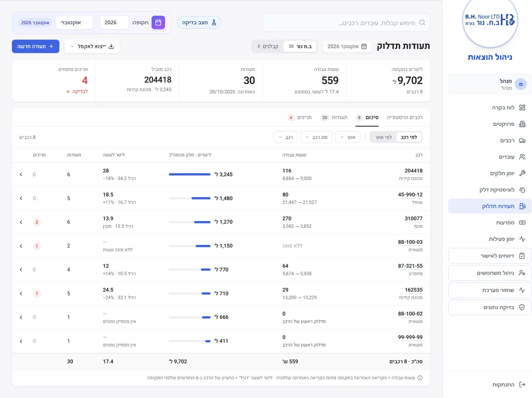Select the יומן חלקים wrench icon
This screenshot has height=398, width=532.
522,173
